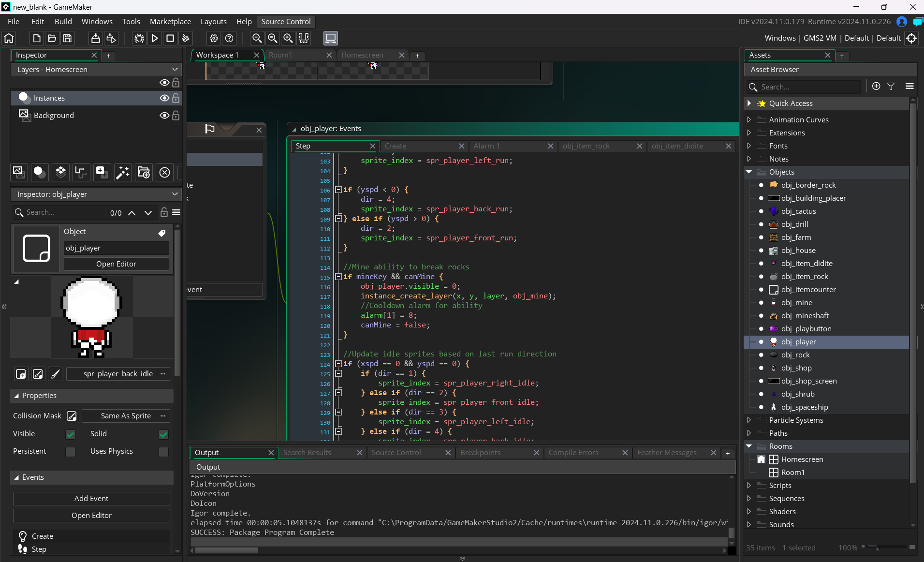Viewport: 924px width, 562px height.
Task: Click the Zoom In magnifier icon
Action: (x=288, y=38)
